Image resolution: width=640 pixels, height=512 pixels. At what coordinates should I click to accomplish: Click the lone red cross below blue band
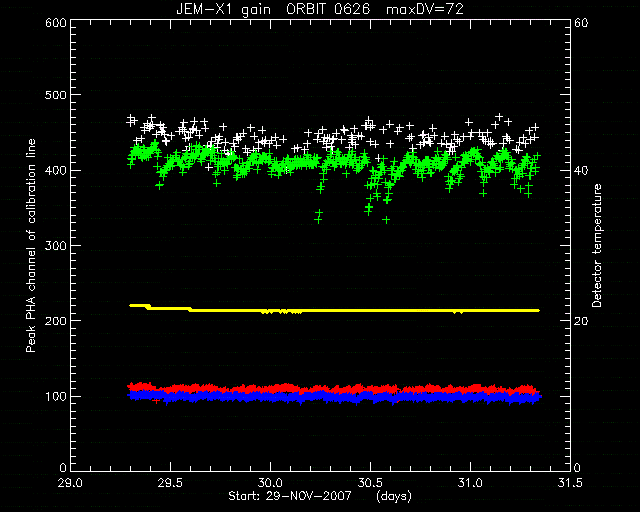point(156,401)
